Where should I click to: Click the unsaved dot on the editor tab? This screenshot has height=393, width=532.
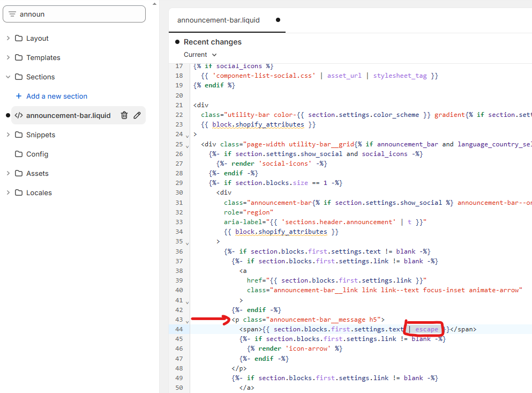click(278, 20)
